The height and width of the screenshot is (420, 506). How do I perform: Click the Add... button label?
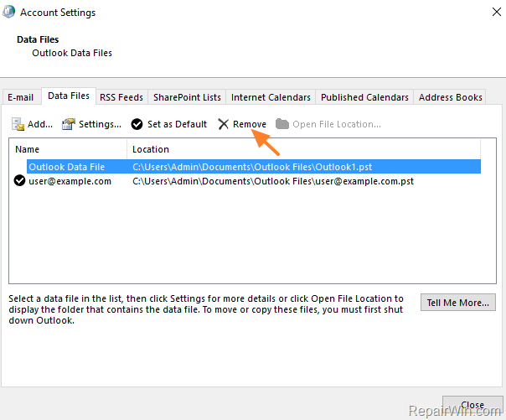(40, 124)
